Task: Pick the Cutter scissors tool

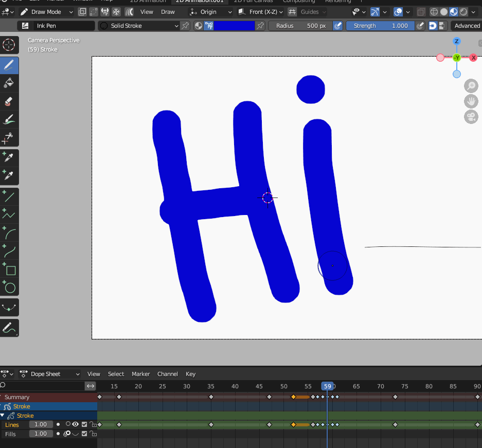Action: [9, 138]
